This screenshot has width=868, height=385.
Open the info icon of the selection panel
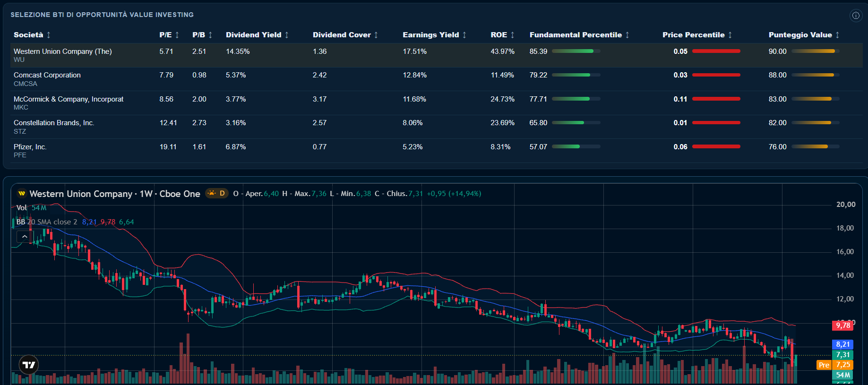point(856,16)
